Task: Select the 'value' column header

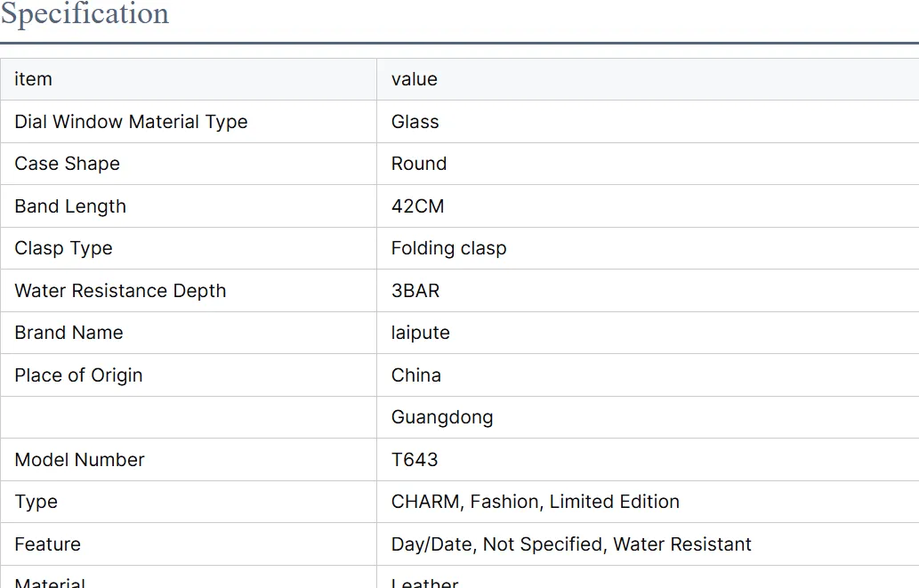Action: point(415,79)
